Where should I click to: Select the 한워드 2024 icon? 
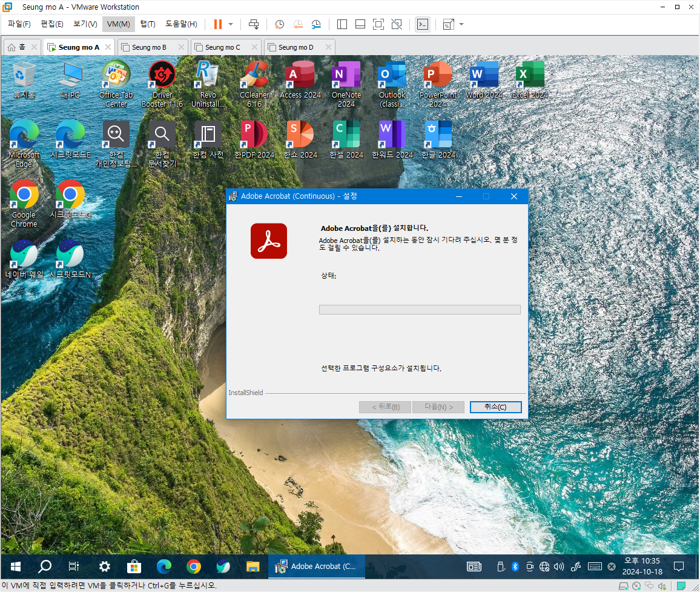click(x=392, y=139)
